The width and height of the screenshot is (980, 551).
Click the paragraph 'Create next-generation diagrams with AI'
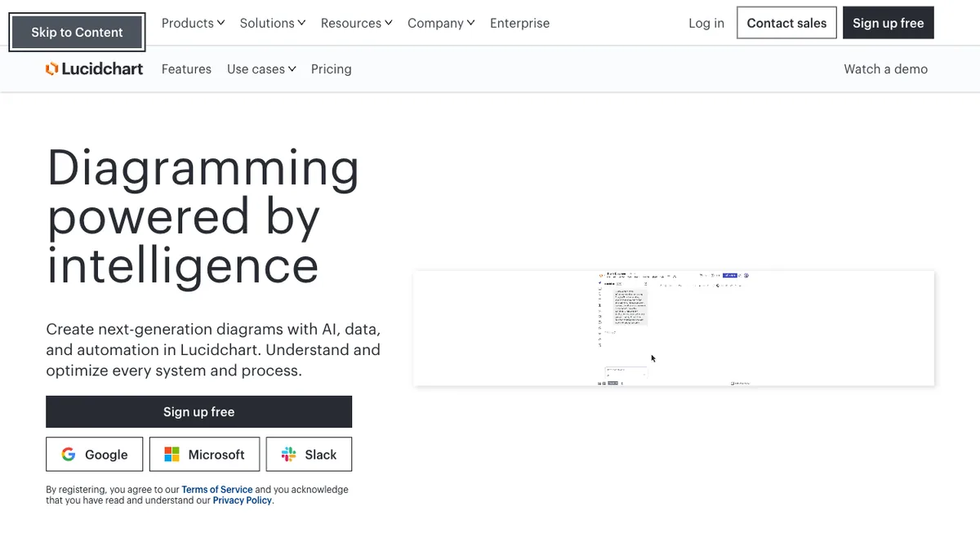pyautogui.click(x=213, y=350)
